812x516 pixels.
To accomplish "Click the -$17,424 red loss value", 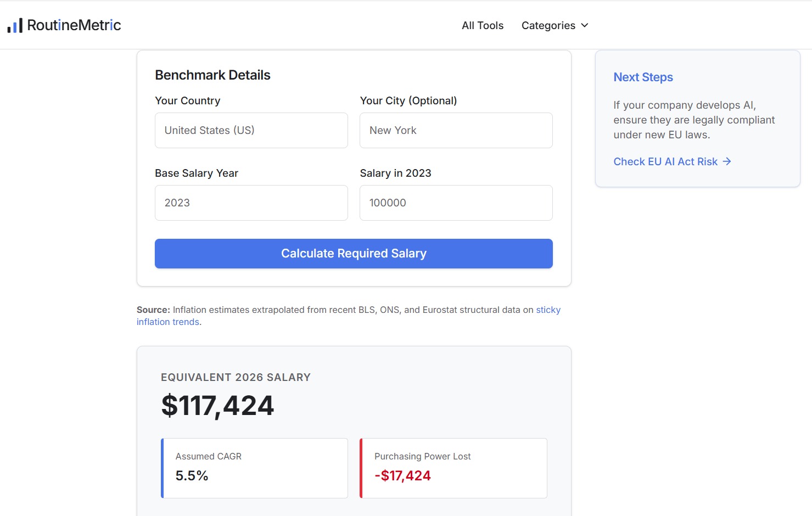I will [x=402, y=476].
